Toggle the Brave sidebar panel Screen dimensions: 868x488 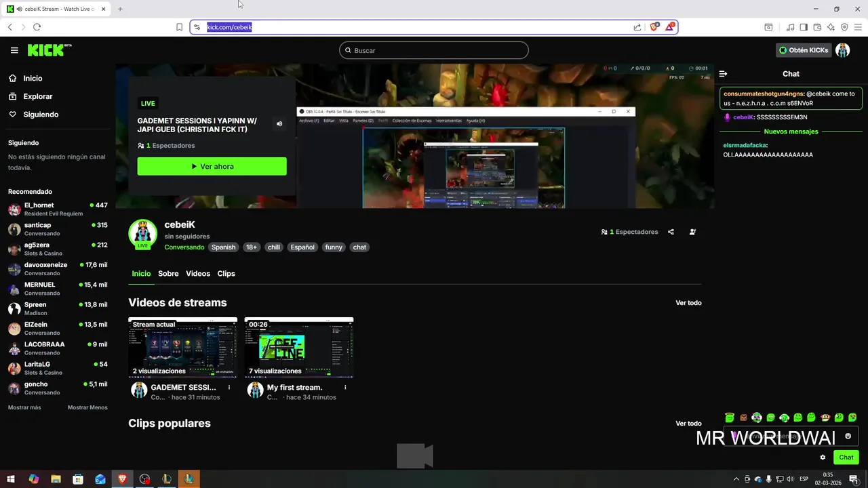(804, 27)
